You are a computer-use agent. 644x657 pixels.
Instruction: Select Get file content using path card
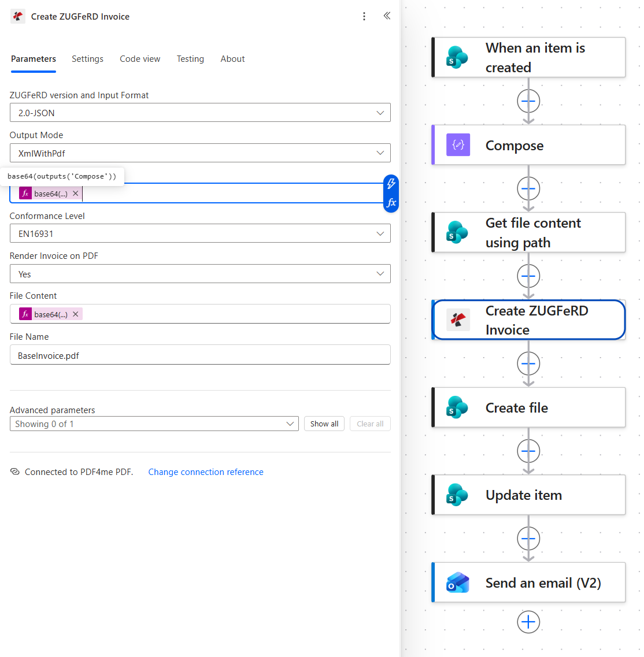pos(529,232)
